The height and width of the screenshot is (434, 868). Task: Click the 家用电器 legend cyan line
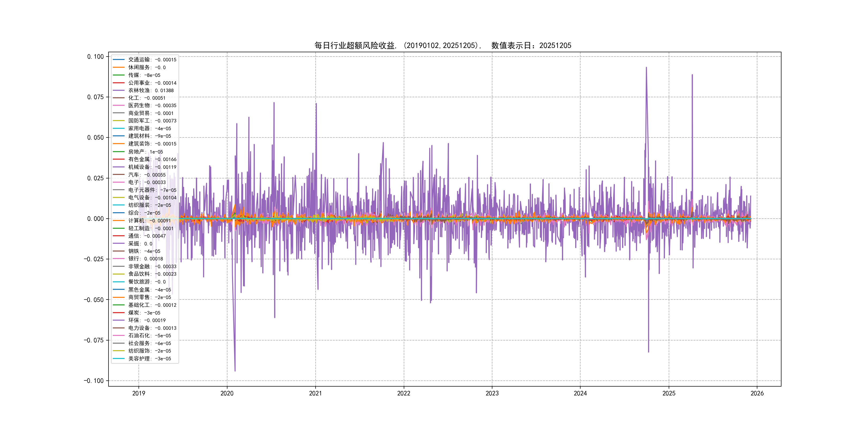(119, 128)
